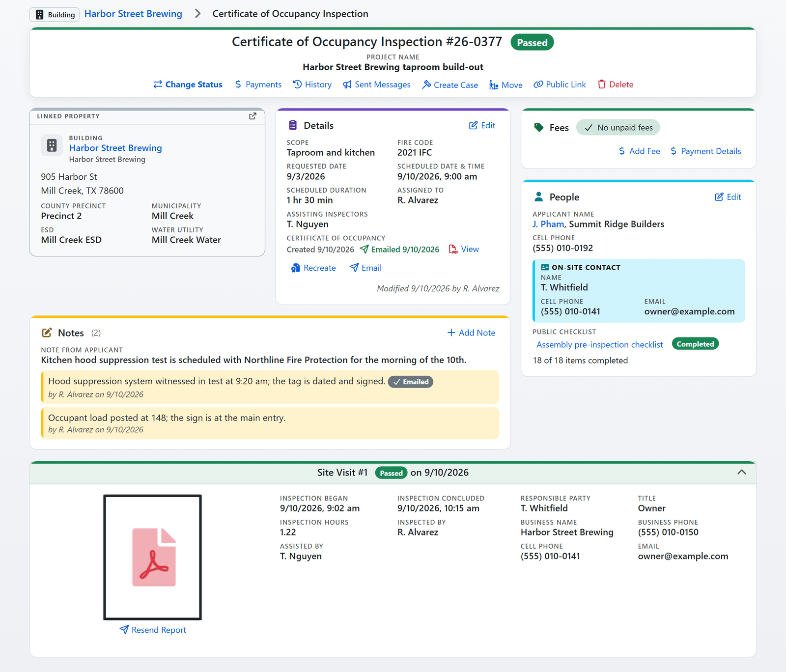Click the Building breadcrumb badge
The width and height of the screenshot is (786, 672).
point(55,14)
